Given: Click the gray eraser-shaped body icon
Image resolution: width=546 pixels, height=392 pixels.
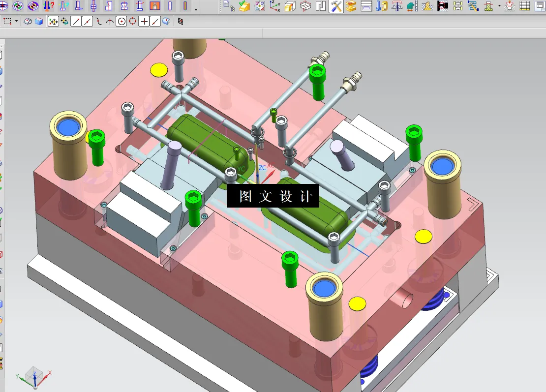Looking at the screenshot, I should (28, 22).
